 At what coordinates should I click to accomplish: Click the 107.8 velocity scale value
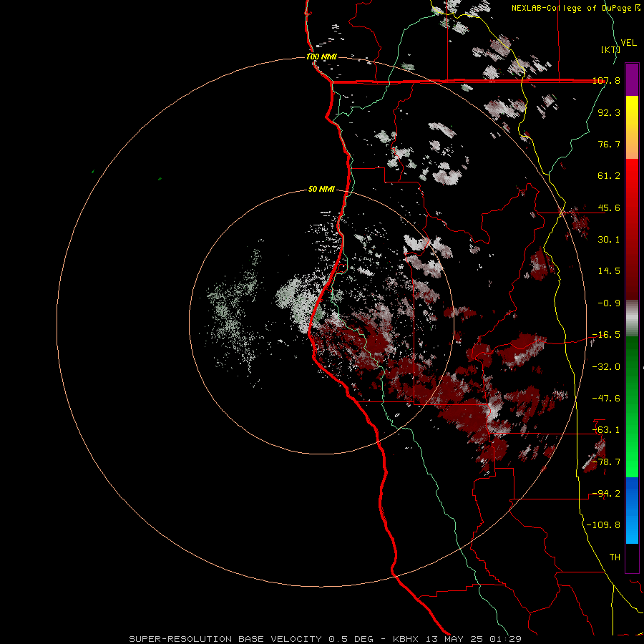[607, 81]
